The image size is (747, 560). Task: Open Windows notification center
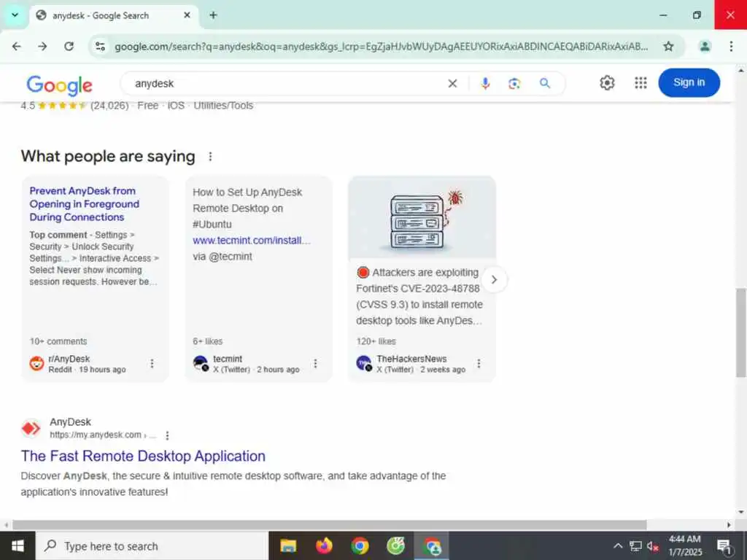coord(724,545)
